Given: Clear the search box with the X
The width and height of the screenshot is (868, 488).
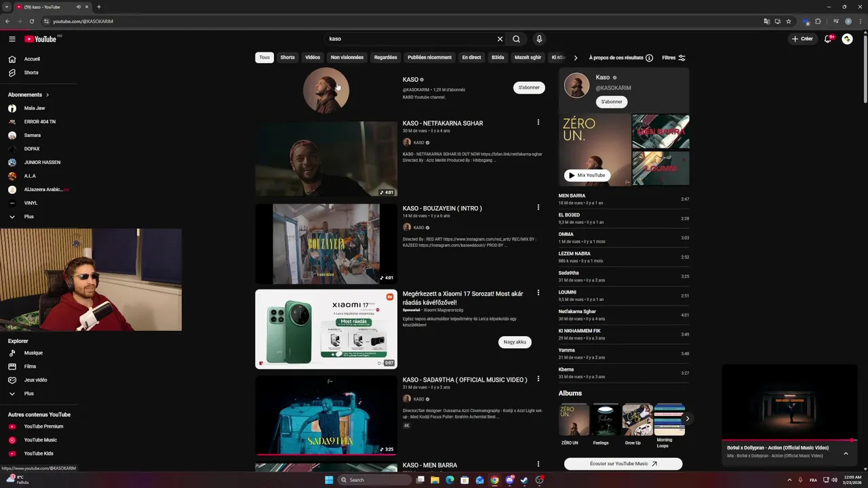Looking at the screenshot, I should pos(500,39).
